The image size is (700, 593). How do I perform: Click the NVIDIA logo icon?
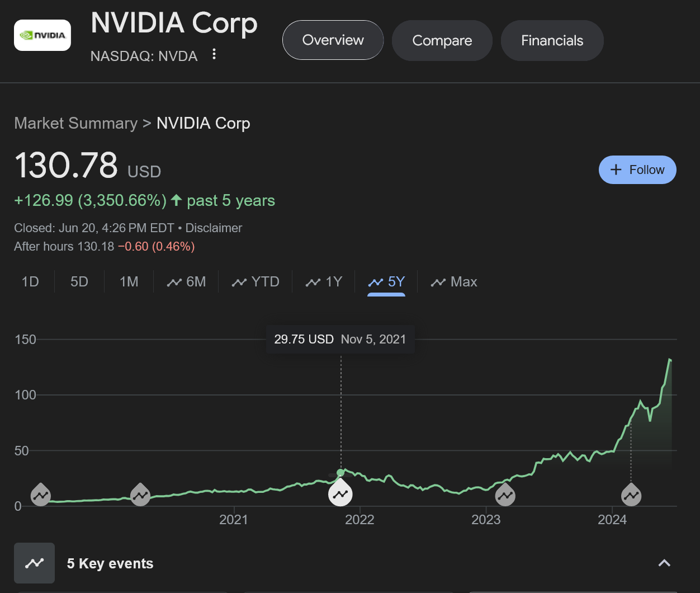[42, 35]
